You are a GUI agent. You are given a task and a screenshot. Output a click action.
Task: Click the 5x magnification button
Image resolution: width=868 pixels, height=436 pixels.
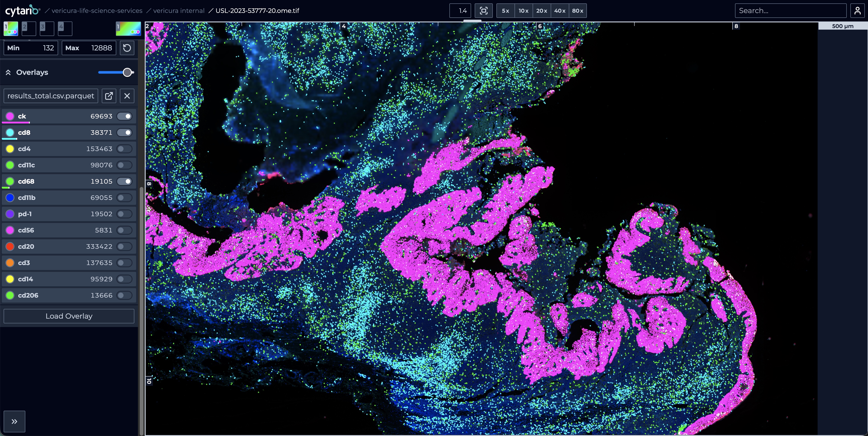[x=505, y=10]
